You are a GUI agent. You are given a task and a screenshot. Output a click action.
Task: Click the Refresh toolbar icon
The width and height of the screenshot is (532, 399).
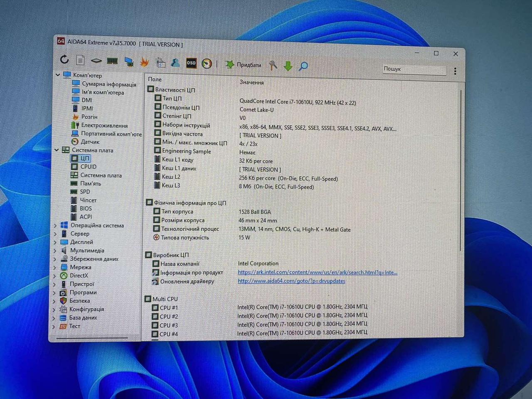click(x=64, y=59)
